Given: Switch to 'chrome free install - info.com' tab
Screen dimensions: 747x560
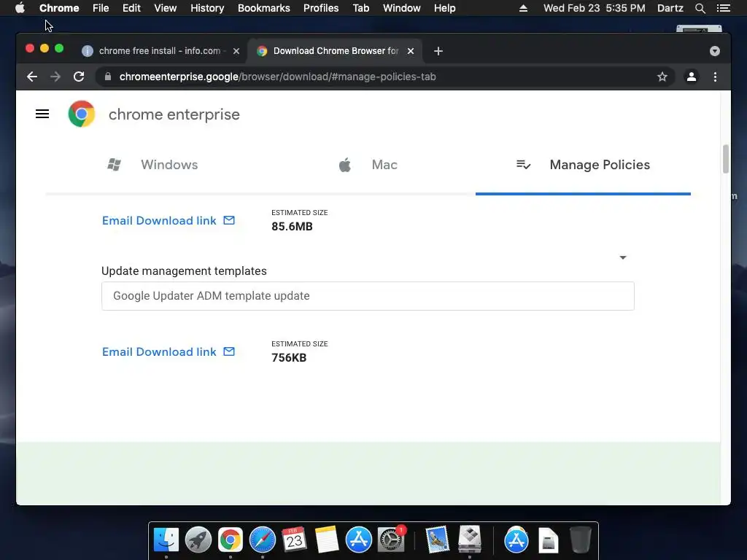Looking at the screenshot, I should pos(160,51).
